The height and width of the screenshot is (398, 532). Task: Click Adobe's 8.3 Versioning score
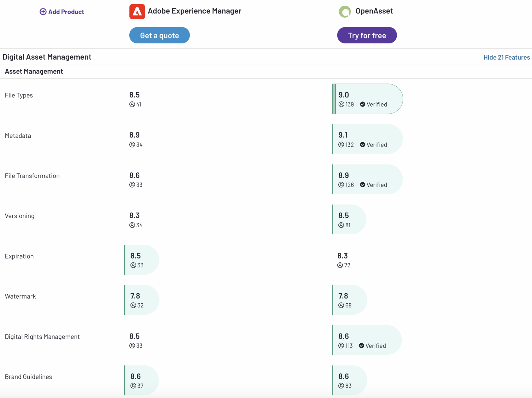pos(134,215)
